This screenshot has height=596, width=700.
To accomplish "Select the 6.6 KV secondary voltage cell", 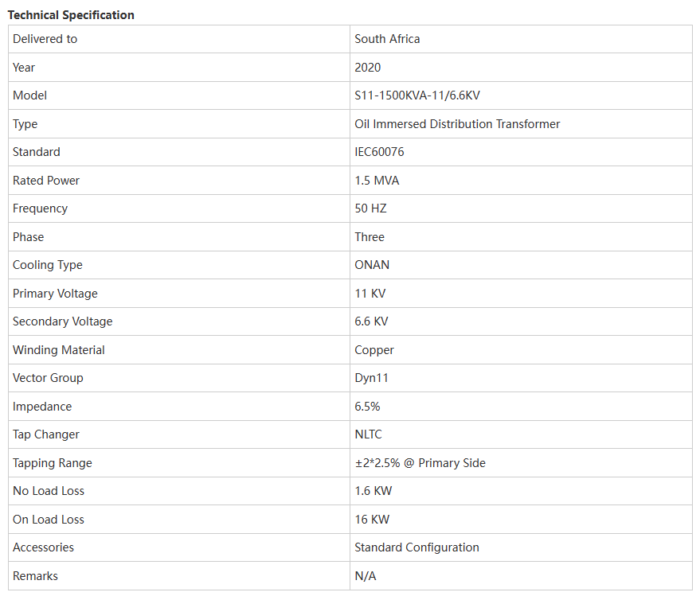I will click(521, 321).
